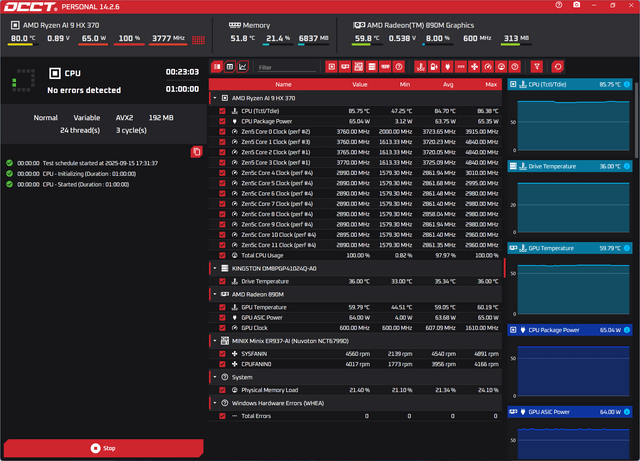Collapse the KINGSTON OM8PGP41024Q-A0 group
Screen dimensions: 640x461
coord(215,268)
